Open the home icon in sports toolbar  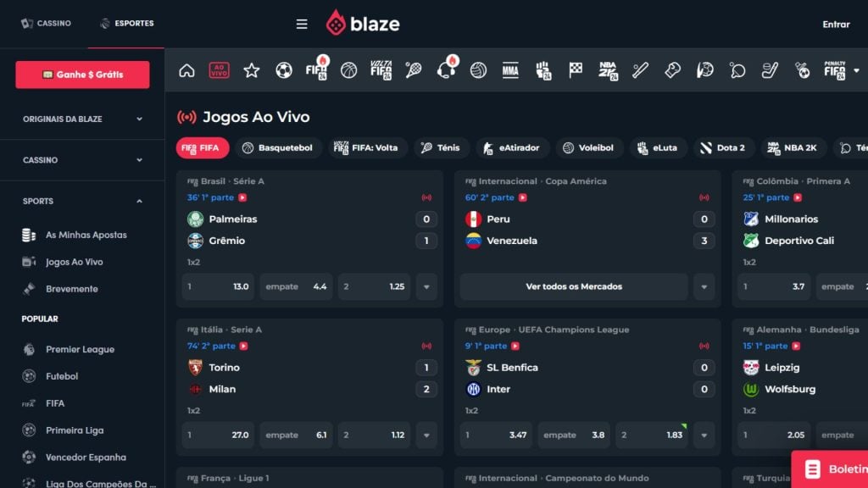[x=186, y=70]
